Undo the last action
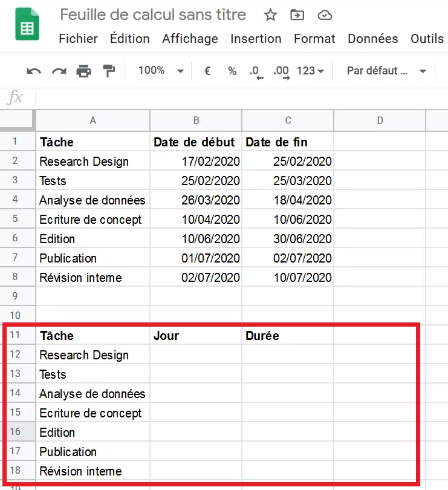This screenshot has width=448, height=490. click(x=34, y=71)
